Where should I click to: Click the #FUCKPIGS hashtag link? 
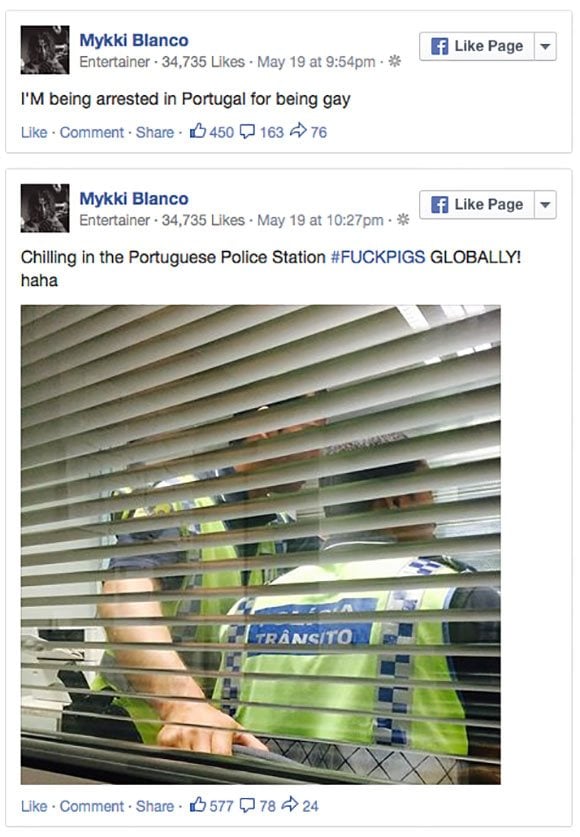coord(378,257)
